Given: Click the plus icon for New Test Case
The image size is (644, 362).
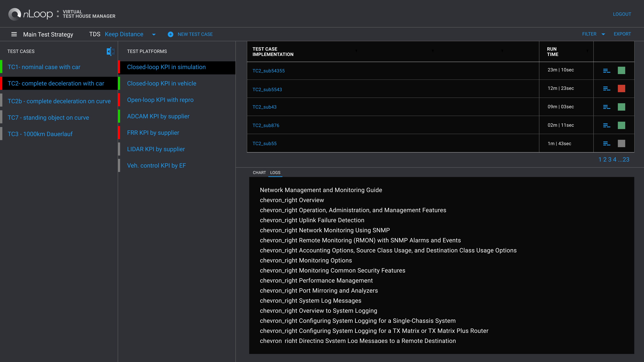Looking at the screenshot, I should click(x=171, y=34).
